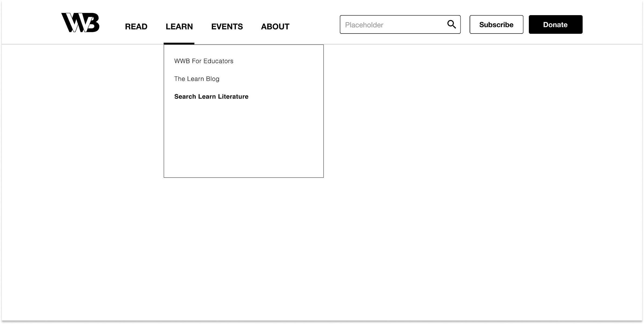
Task: Open the ABOUT menu
Action: (275, 26)
